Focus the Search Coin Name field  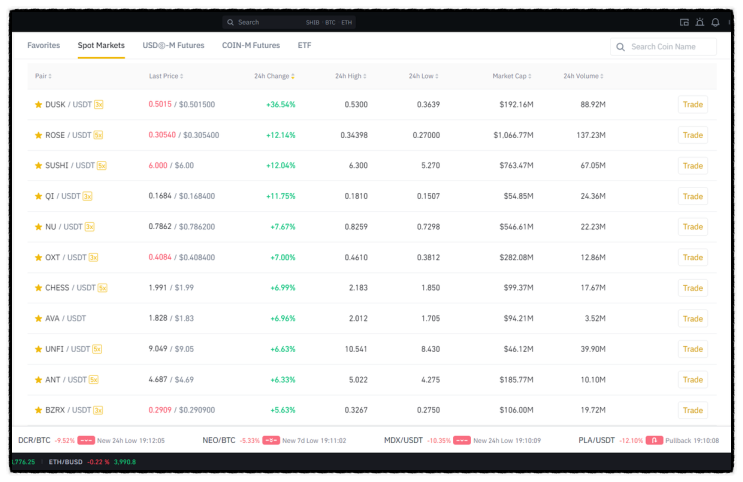click(663, 47)
